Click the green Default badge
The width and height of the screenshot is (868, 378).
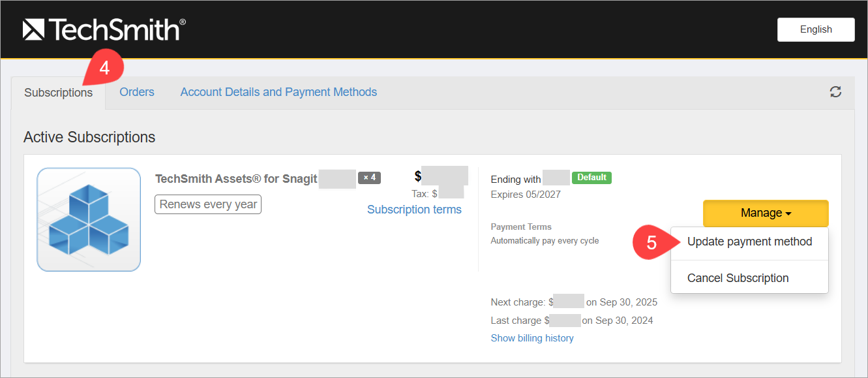tap(591, 178)
